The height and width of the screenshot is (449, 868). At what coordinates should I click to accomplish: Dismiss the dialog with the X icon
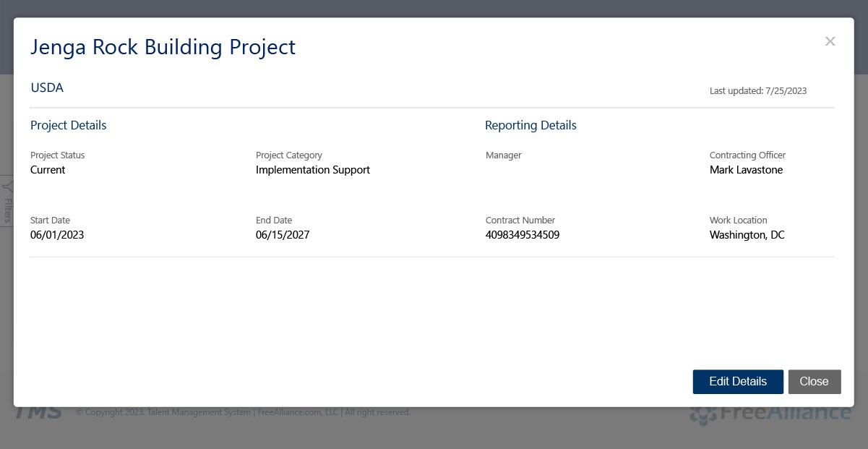830,41
